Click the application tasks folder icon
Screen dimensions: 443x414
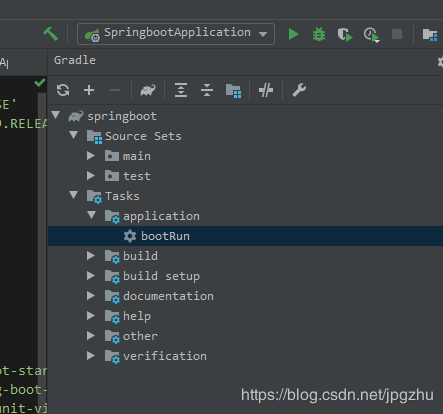click(x=112, y=217)
